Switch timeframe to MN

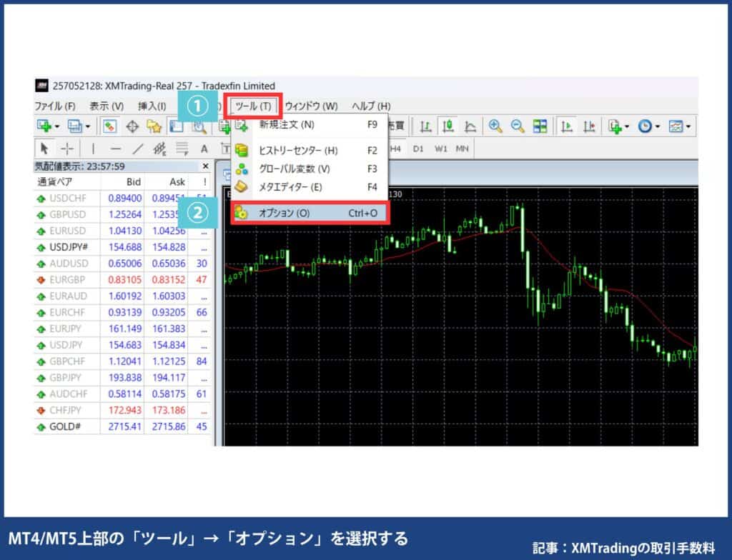click(463, 149)
